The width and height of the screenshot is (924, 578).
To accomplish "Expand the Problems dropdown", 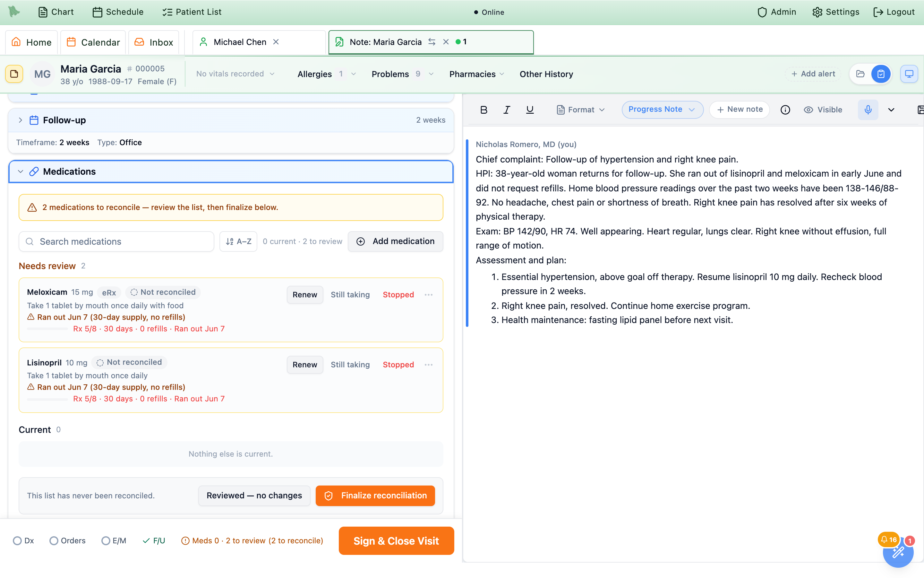I will coord(402,74).
